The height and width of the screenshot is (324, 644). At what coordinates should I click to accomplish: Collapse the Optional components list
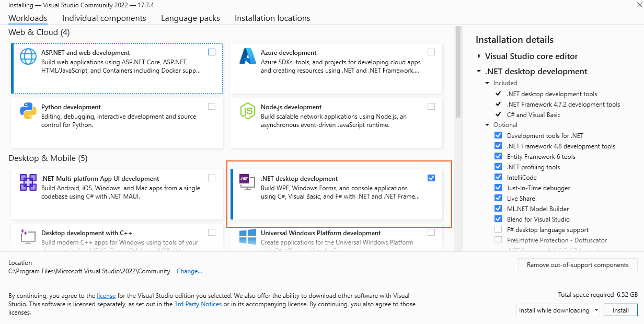click(487, 125)
